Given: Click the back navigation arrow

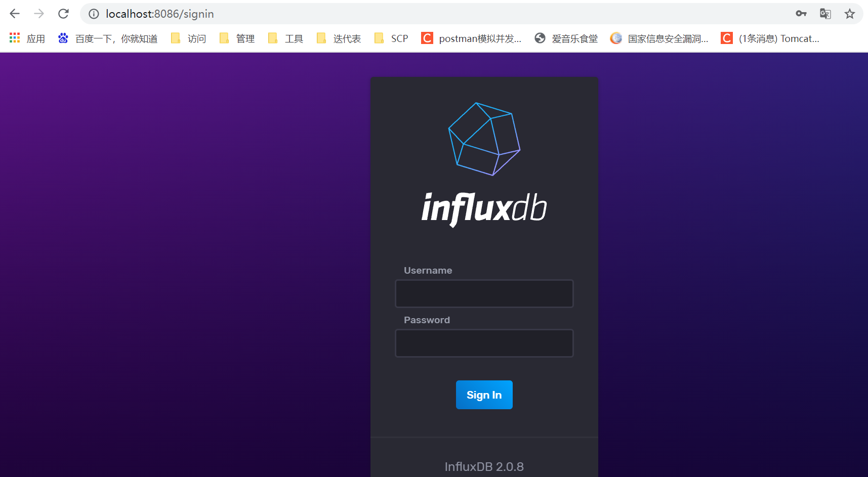Looking at the screenshot, I should pyautogui.click(x=14, y=14).
